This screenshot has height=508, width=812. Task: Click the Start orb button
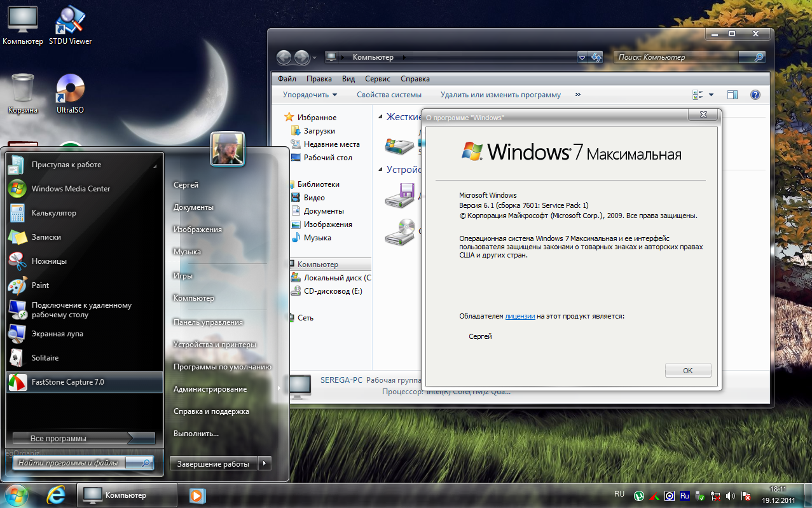tap(15, 495)
